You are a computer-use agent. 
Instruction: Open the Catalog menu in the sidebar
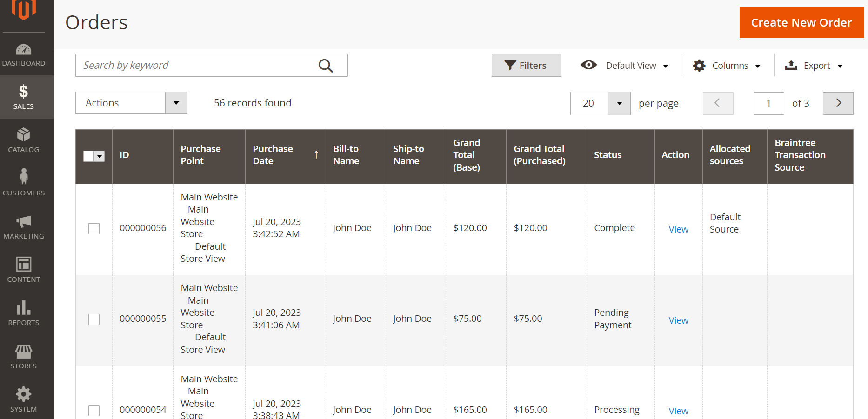click(x=24, y=140)
